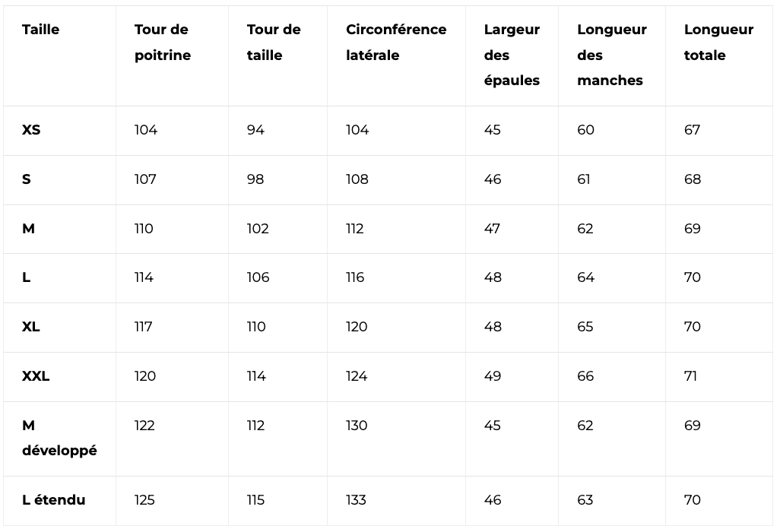Click chest value 104 in XS row

point(146,130)
